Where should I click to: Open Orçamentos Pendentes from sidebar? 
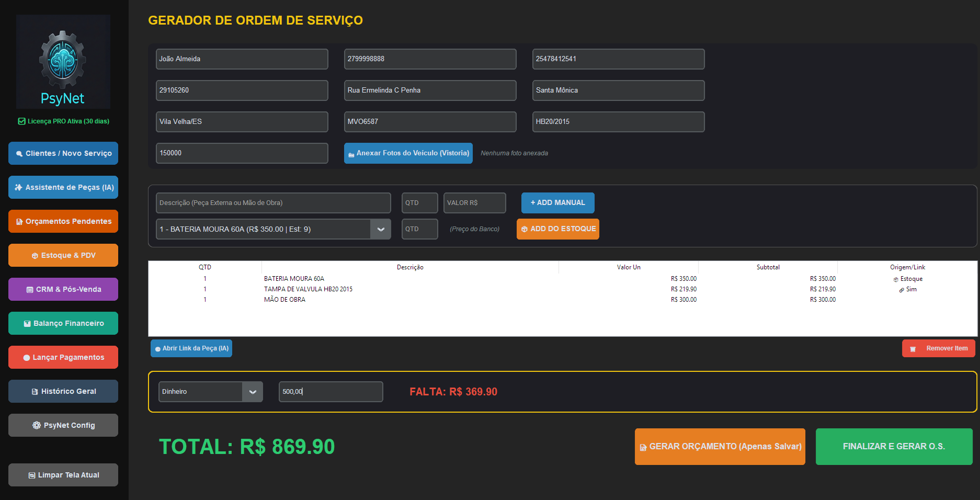pyautogui.click(x=63, y=221)
